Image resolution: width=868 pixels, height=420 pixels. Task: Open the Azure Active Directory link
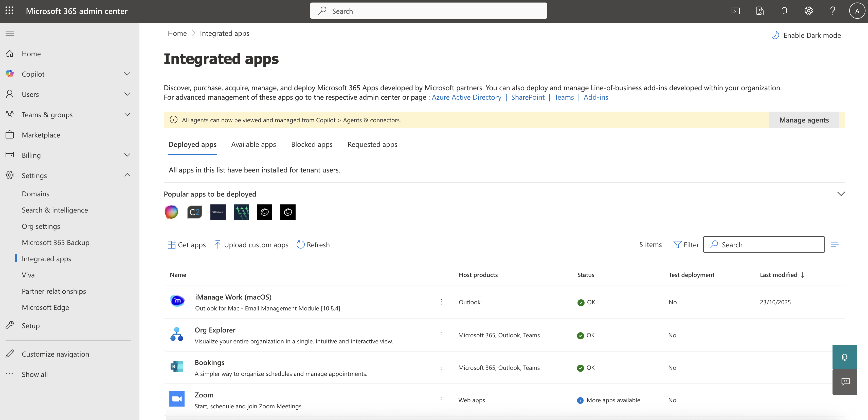coord(466,97)
